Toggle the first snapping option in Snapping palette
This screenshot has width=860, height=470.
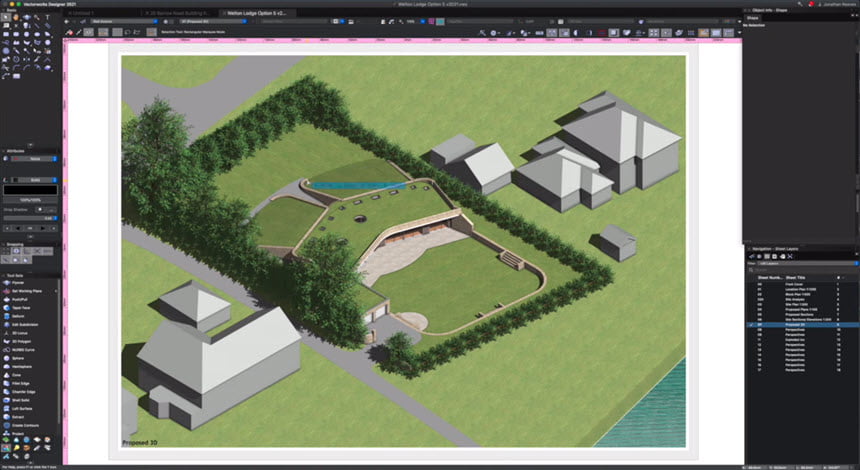tap(6, 251)
